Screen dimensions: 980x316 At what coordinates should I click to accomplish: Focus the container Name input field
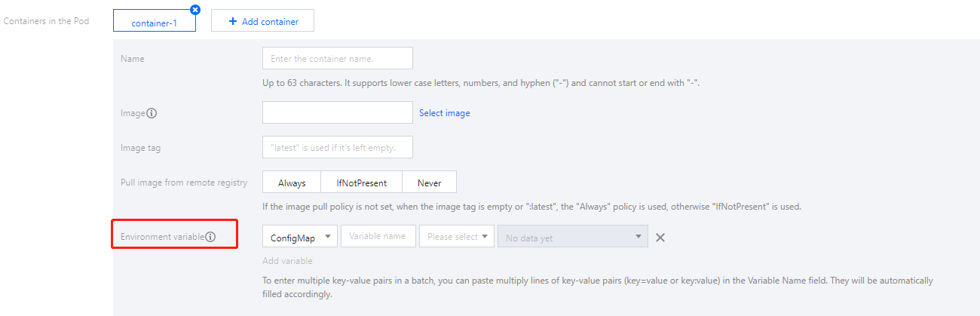point(338,58)
